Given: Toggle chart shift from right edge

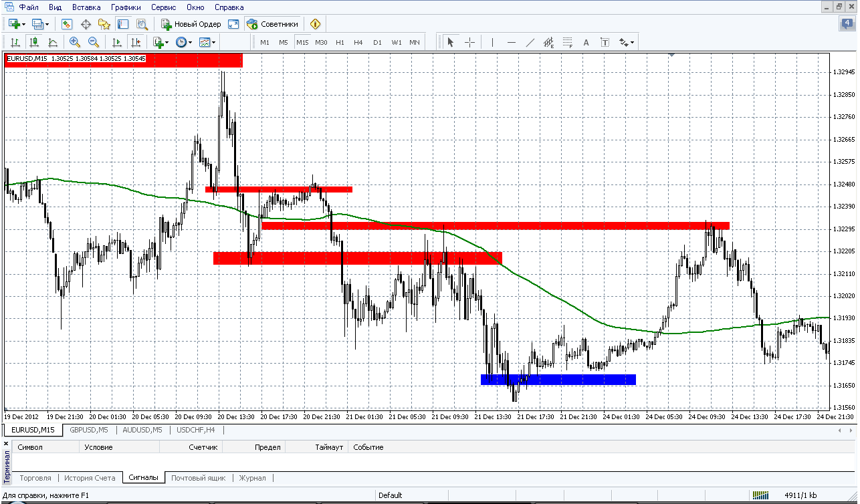Looking at the screenshot, I should 137,42.
